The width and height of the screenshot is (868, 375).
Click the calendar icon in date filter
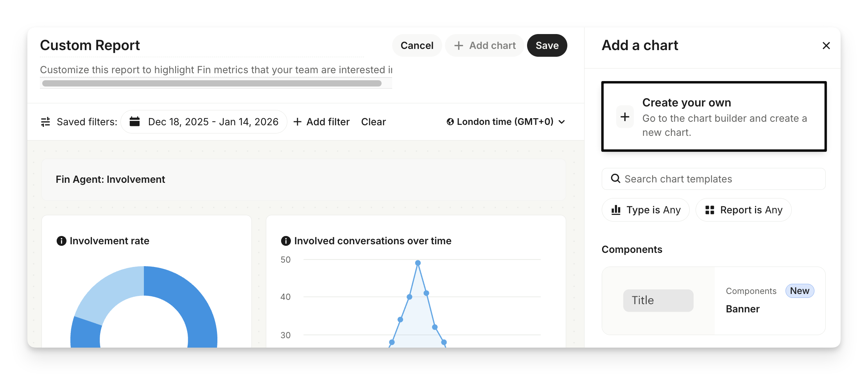[x=135, y=122]
